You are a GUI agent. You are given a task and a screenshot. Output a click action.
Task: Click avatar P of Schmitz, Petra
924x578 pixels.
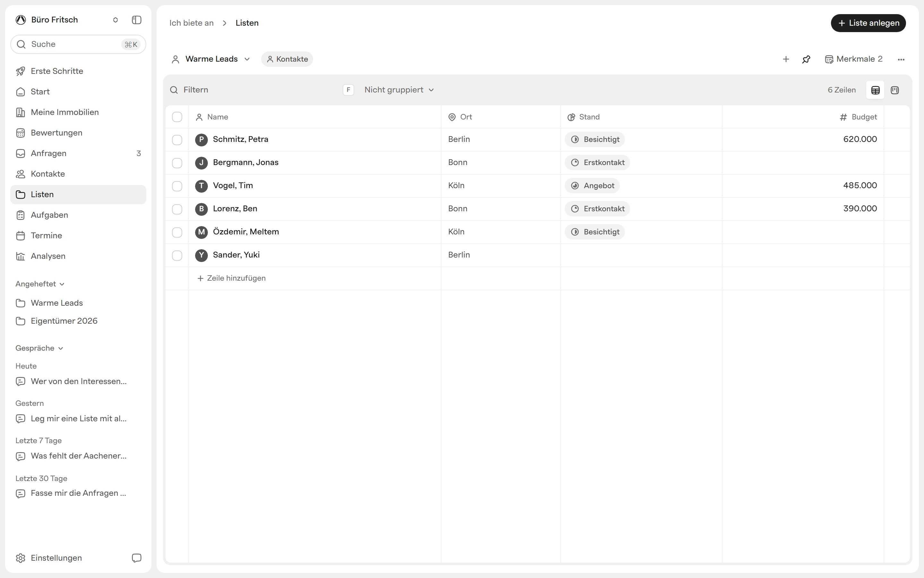point(201,140)
